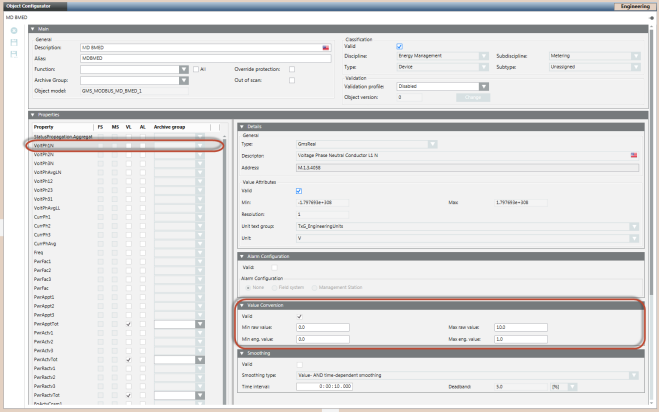
Task: Click the save icon in left toolbar
Action: [x=13, y=42]
